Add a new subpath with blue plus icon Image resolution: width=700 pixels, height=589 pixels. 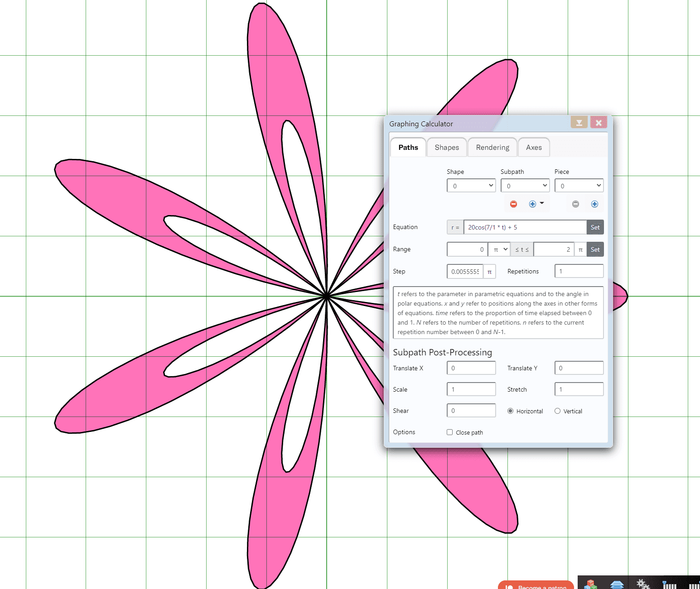tap(532, 204)
